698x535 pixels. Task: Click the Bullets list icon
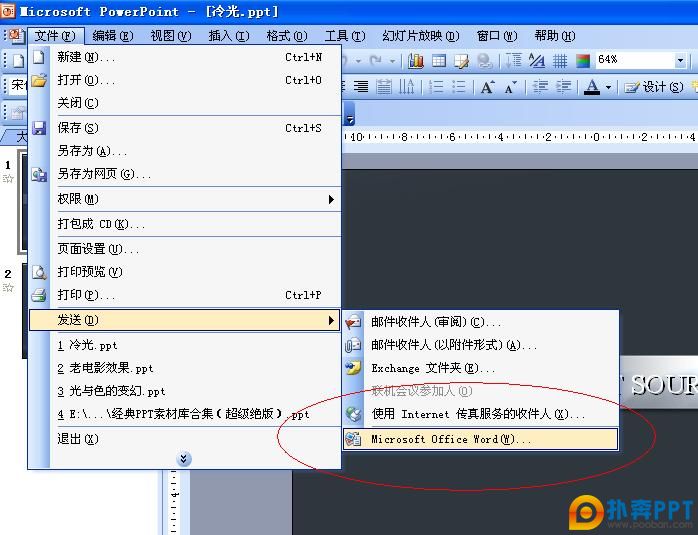[x=459, y=86]
